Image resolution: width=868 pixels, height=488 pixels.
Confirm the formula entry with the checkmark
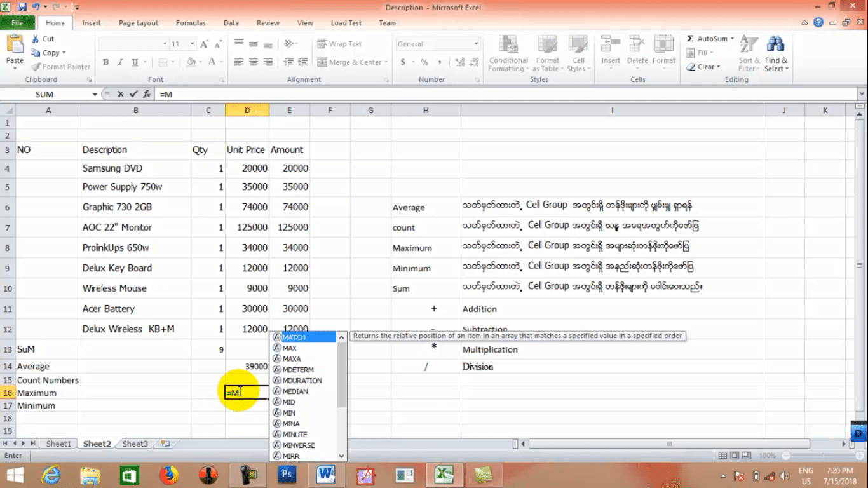[x=133, y=94]
